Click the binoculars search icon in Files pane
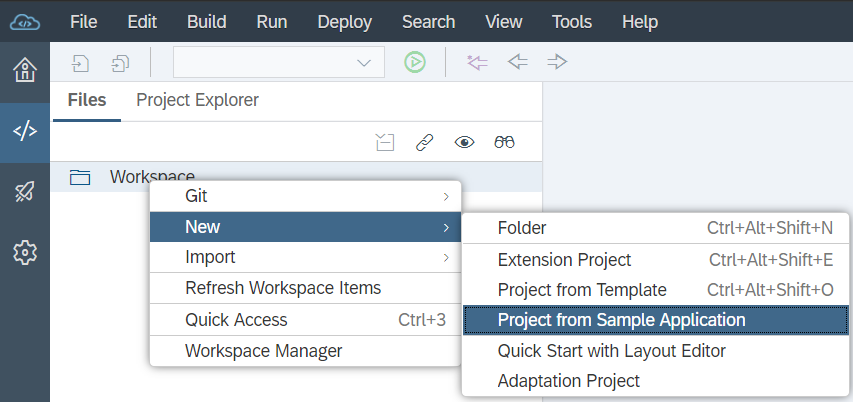Screen dimensions: 853x402 [504, 143]
